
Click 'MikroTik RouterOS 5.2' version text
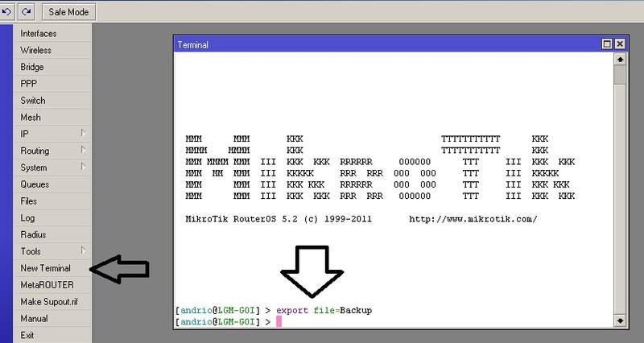point(242,219)
